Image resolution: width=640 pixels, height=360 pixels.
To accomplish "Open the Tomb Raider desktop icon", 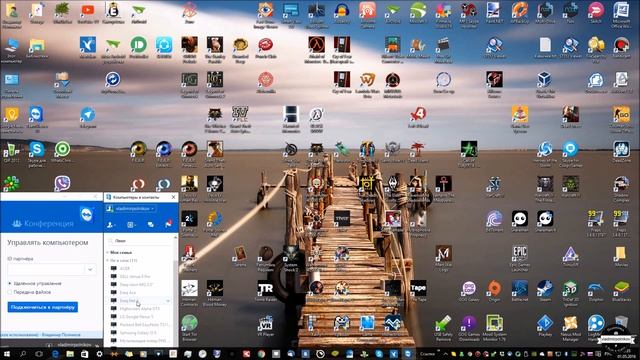I will [266, 291].
